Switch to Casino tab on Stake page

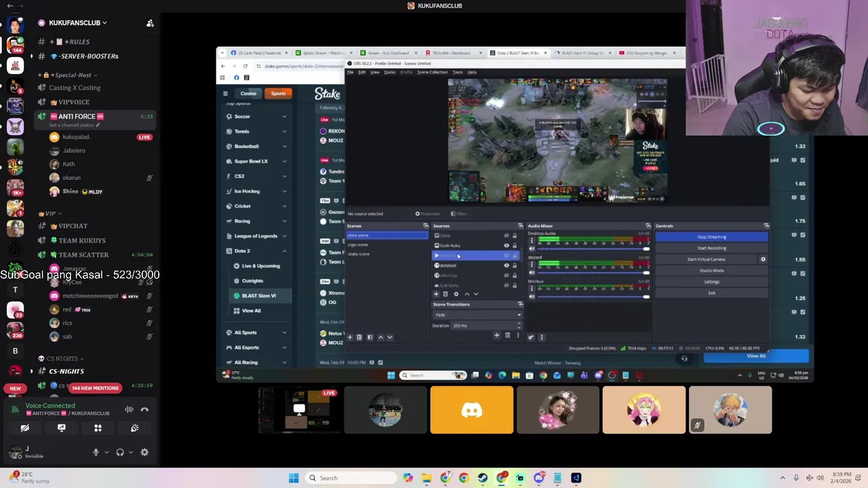click(x=248, y=94)
